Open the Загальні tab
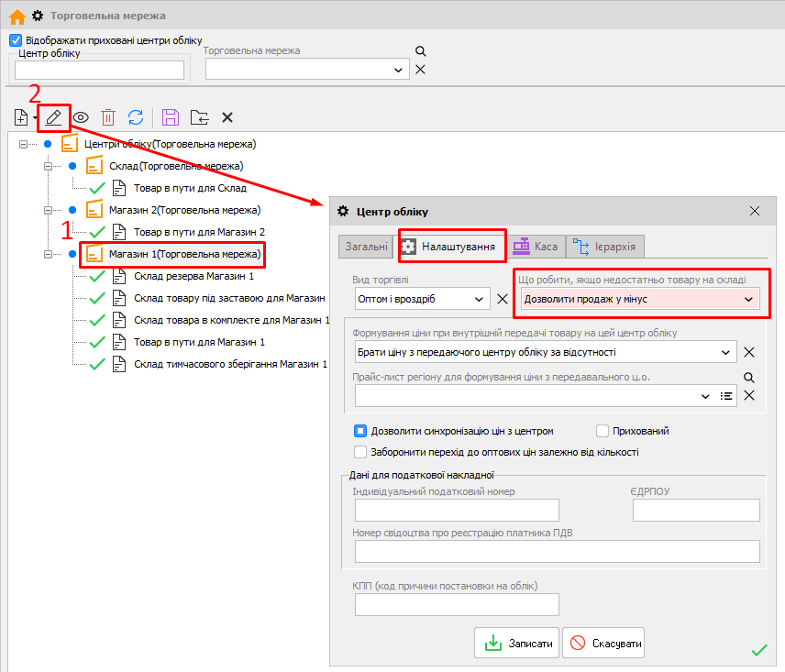This screenshot has height=672, width=785. pos(365,247)
